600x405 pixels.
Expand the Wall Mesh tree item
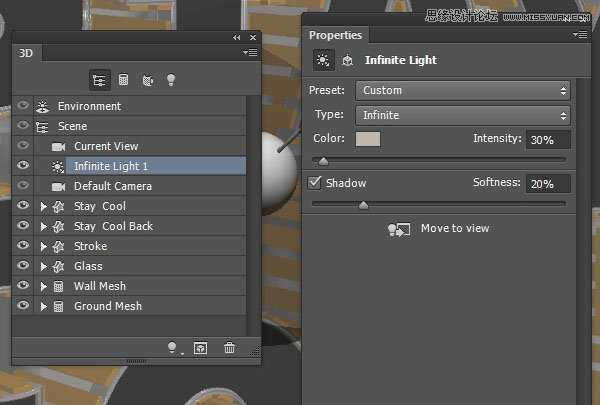43,286
